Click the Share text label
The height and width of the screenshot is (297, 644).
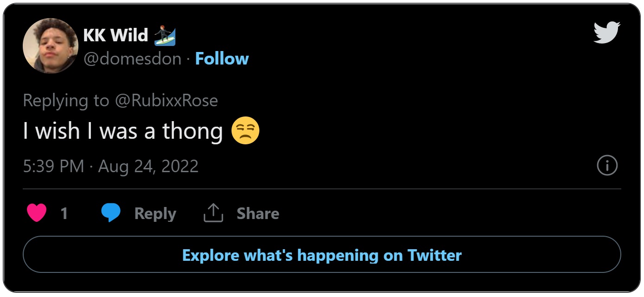point(258,213)
